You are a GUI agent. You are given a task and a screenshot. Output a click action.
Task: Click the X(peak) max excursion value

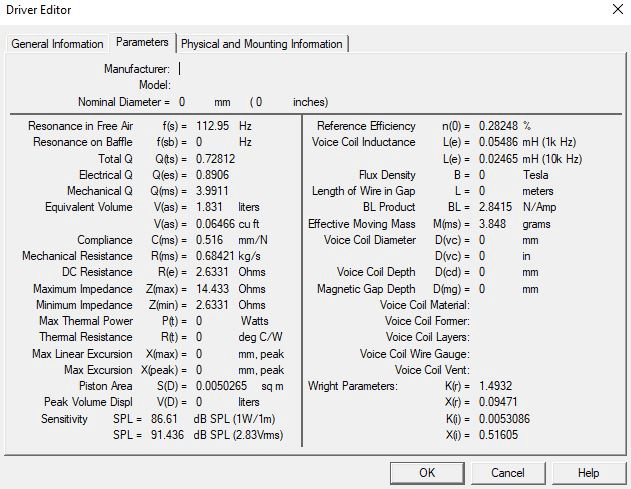click(199, 370)
